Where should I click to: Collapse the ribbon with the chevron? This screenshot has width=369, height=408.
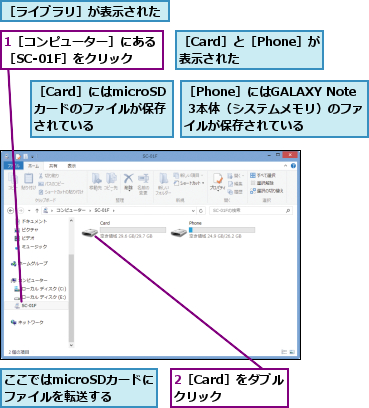point(286,166)
